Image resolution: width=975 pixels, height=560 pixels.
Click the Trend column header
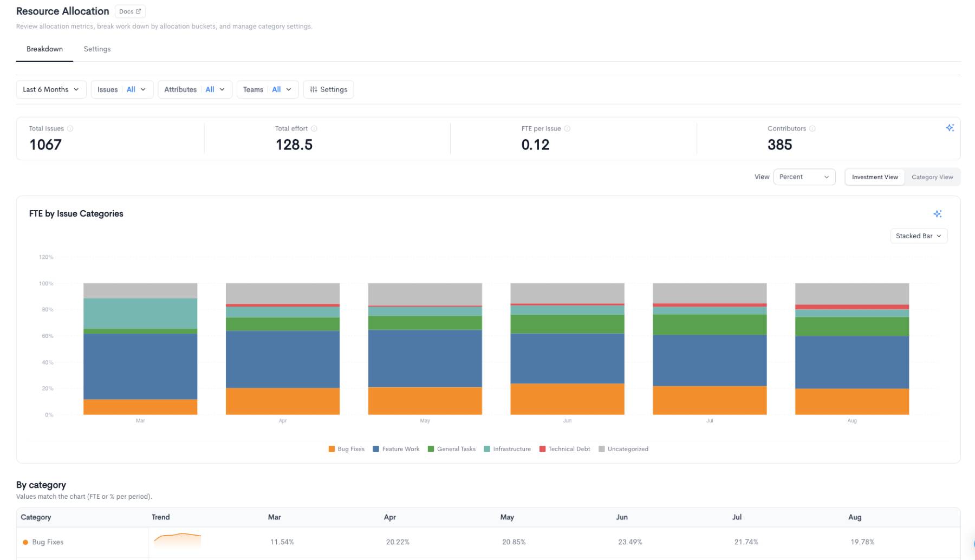click(x=161, y=517)
